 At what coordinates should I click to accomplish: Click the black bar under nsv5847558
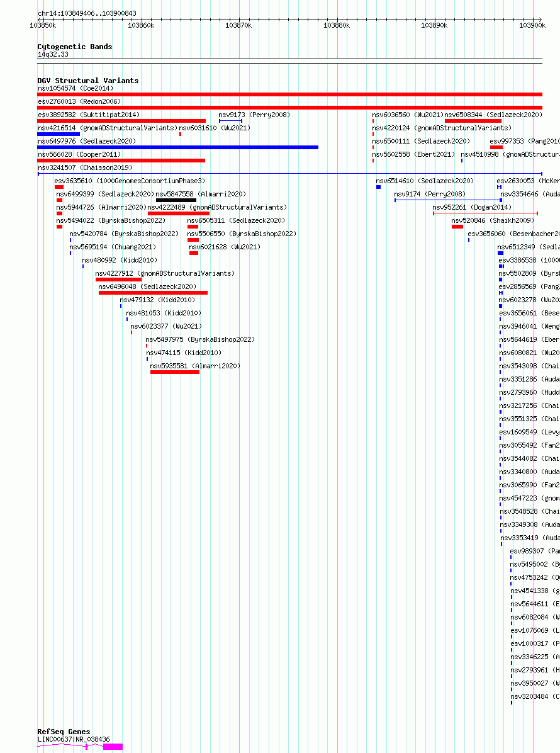pyautogui.click(x=176, y=200)
